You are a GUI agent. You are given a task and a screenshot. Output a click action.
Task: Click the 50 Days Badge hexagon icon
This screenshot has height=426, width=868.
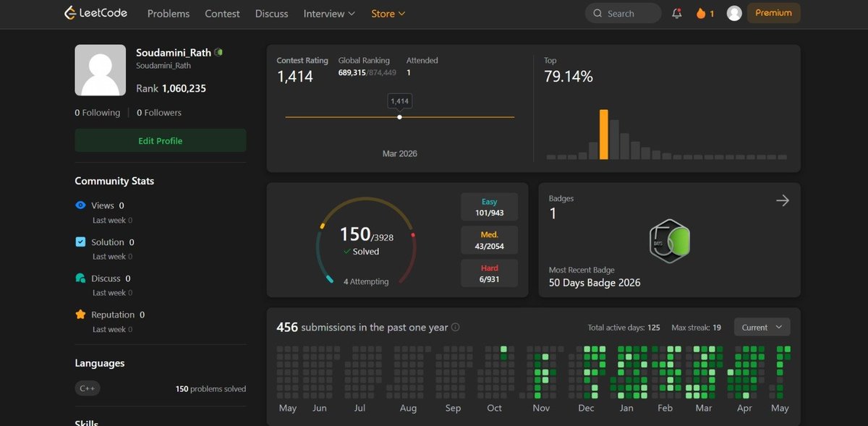[x=669, y=241]
